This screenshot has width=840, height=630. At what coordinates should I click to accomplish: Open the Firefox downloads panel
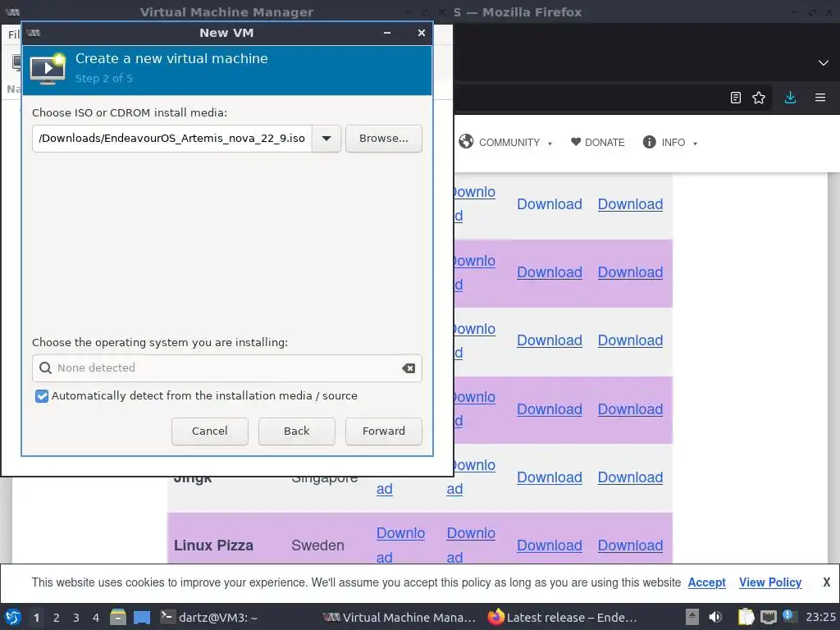[x=790, y=98]
